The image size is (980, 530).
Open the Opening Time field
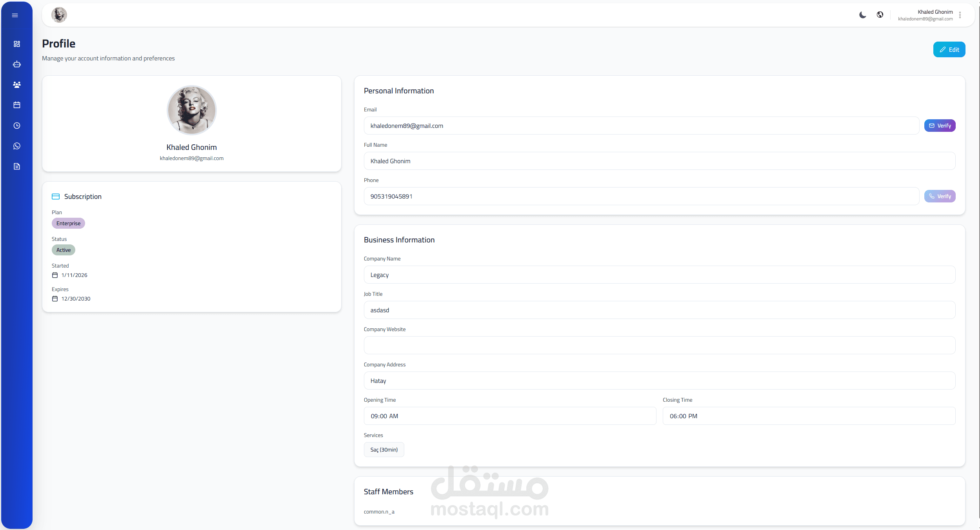[509, 416]
